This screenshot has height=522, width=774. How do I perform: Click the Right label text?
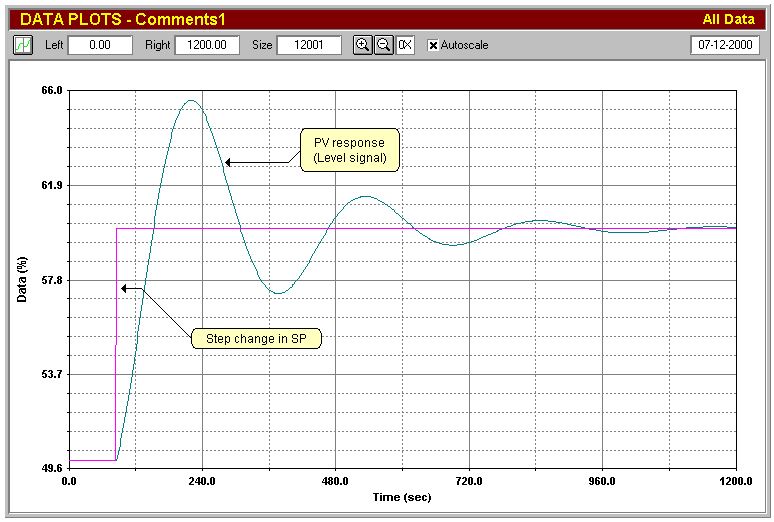157,45
